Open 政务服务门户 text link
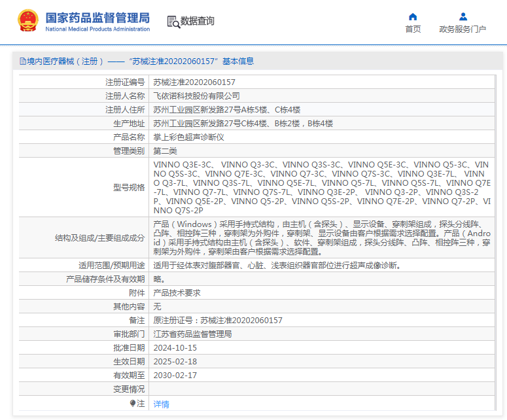507x420 pixels. (x=463, y=29)
